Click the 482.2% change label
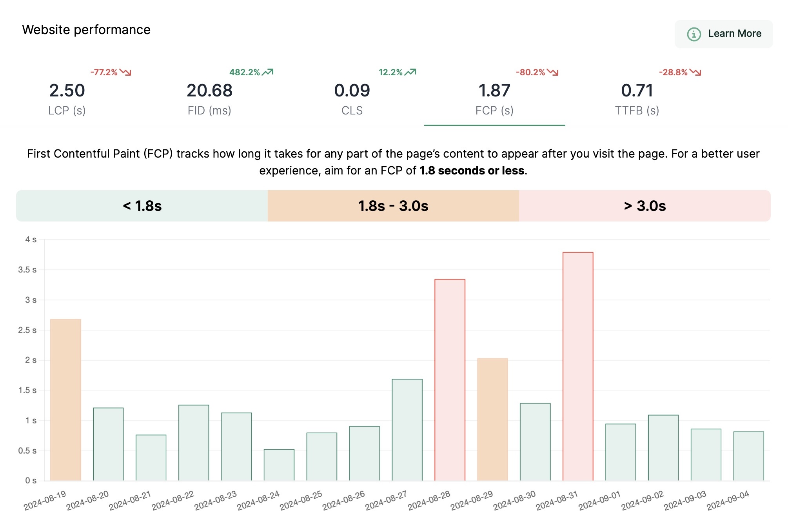The height and width of the screenshot is (532, 788). point(245,72)
